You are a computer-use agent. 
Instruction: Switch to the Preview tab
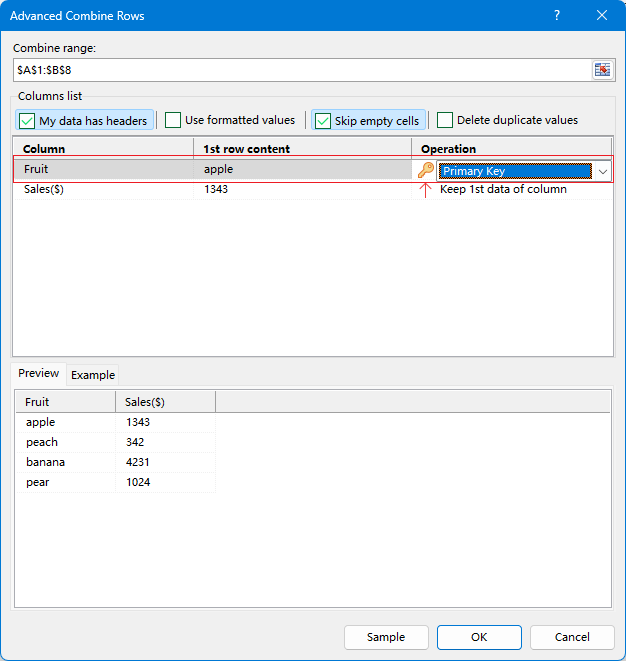pyautogui.click(x=39, y=373)
